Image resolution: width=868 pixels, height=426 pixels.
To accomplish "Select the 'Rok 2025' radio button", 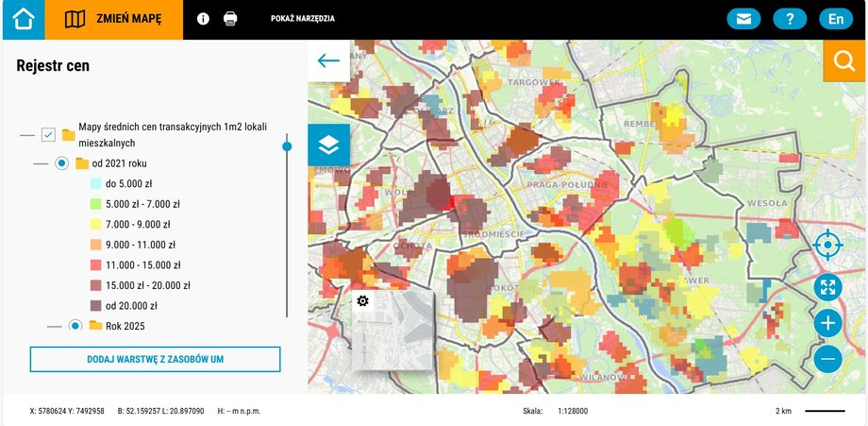I will (x=75, y=326).
